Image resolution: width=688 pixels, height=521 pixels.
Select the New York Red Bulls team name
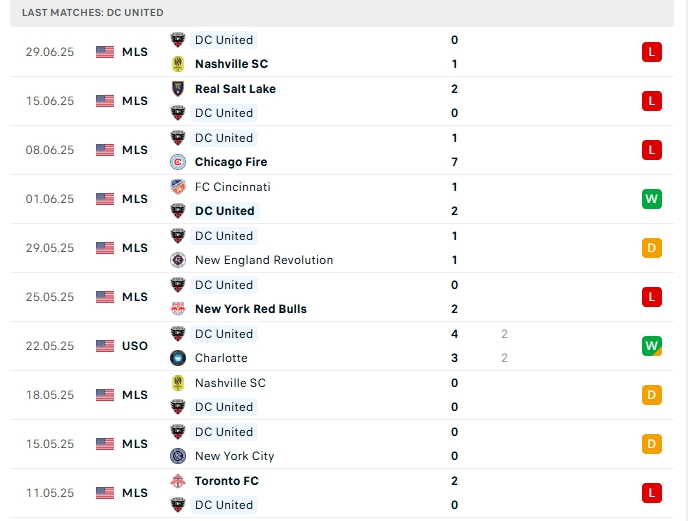[x=250, y=309]
